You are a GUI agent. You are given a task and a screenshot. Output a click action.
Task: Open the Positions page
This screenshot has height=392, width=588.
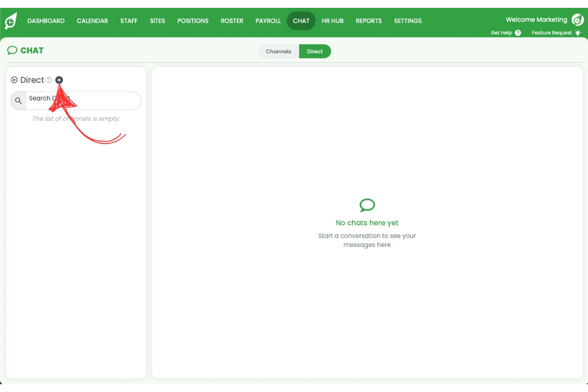point(193,21)
